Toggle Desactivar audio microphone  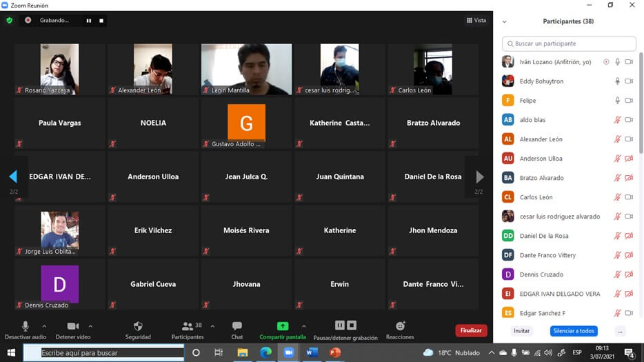pos(26,326)
